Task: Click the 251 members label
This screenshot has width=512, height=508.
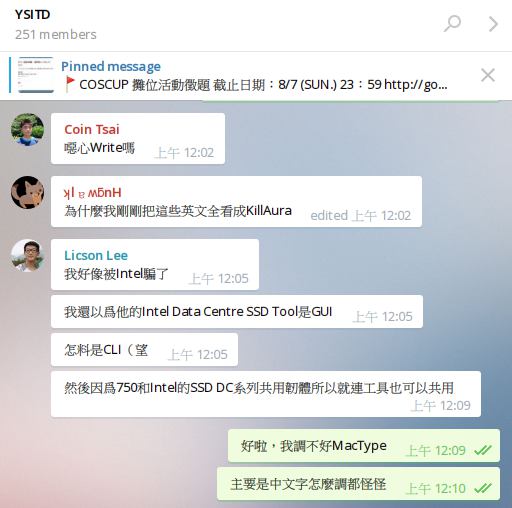Action: coord(56,34)
